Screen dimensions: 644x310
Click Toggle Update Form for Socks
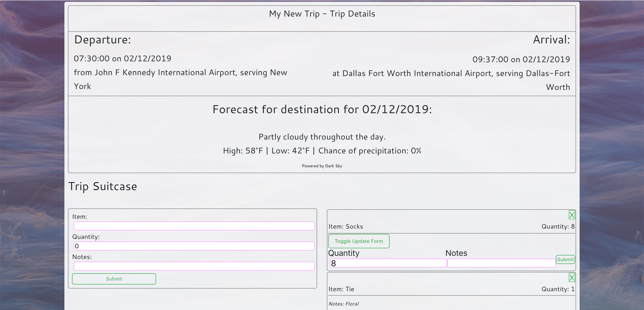click(x=358, y=241)
